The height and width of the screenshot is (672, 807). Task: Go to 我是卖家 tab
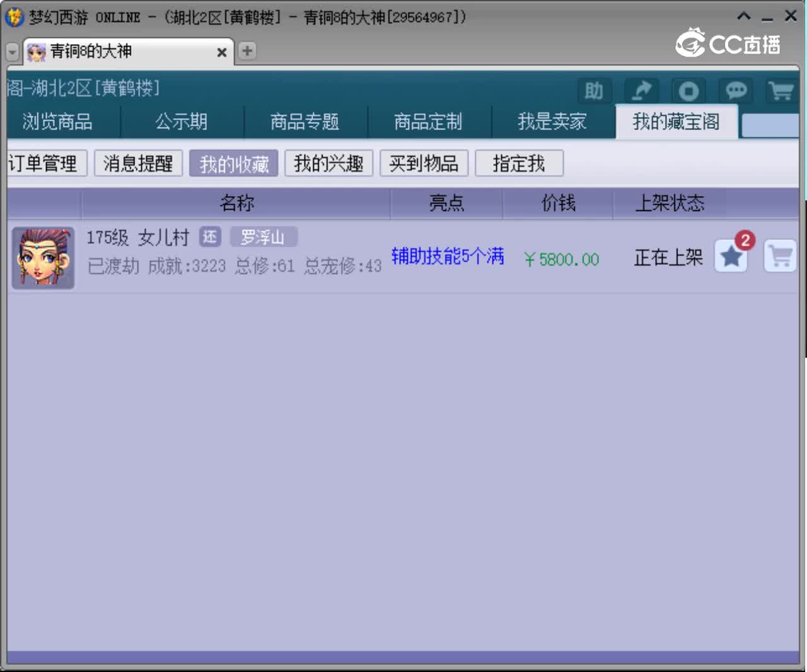pos(552,121)
